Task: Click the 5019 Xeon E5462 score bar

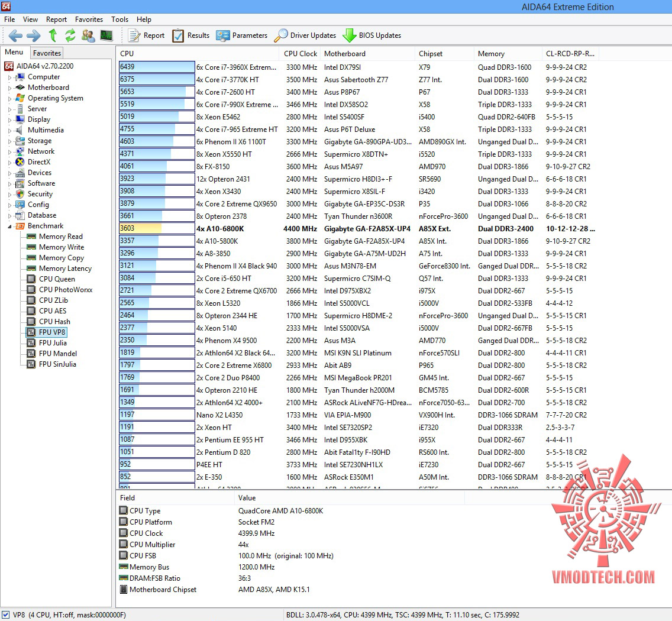Action: [157, 117]
